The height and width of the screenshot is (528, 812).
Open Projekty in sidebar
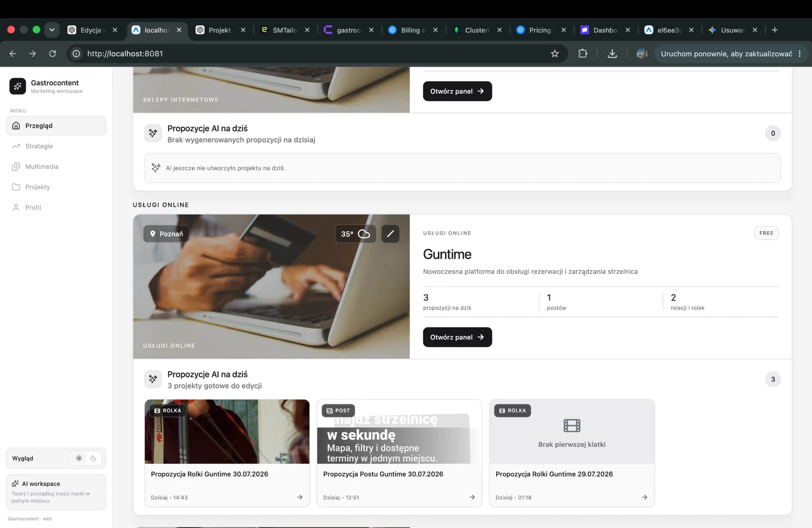[56, 187]
